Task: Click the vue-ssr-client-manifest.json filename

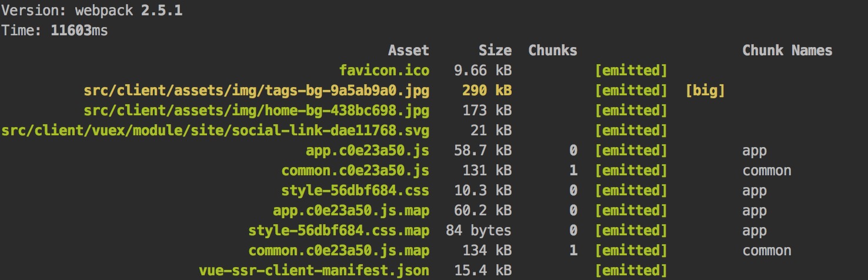Action: (315, 271)
